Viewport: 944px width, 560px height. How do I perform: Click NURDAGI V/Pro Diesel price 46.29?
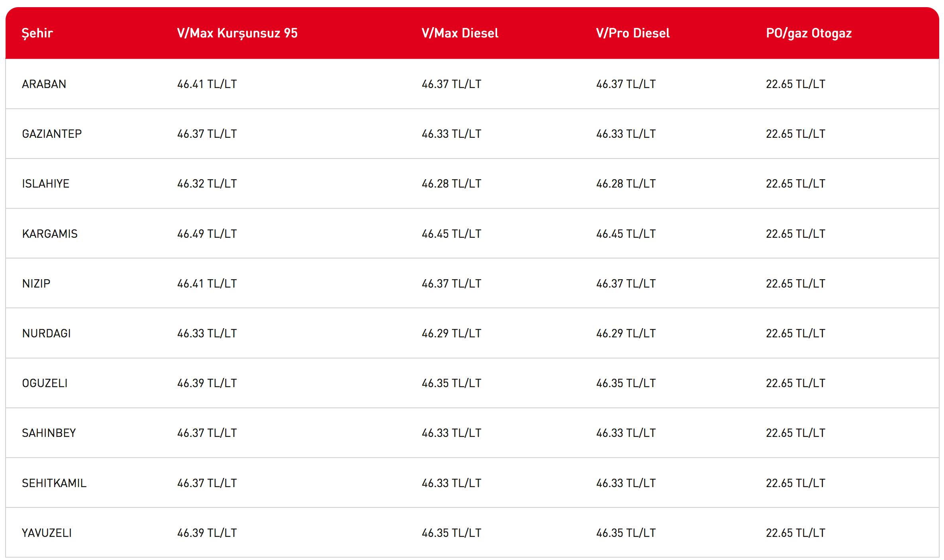pyautogui.click(x=625, y=333)
